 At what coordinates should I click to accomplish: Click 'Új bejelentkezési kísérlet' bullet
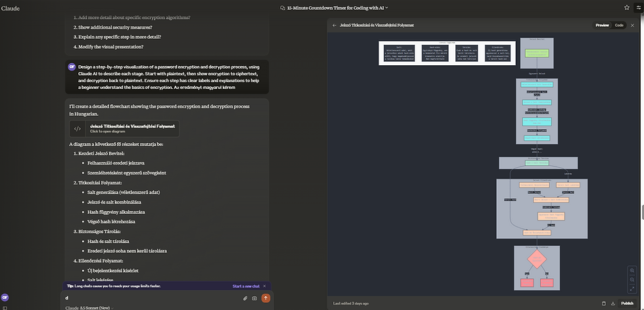113,271
